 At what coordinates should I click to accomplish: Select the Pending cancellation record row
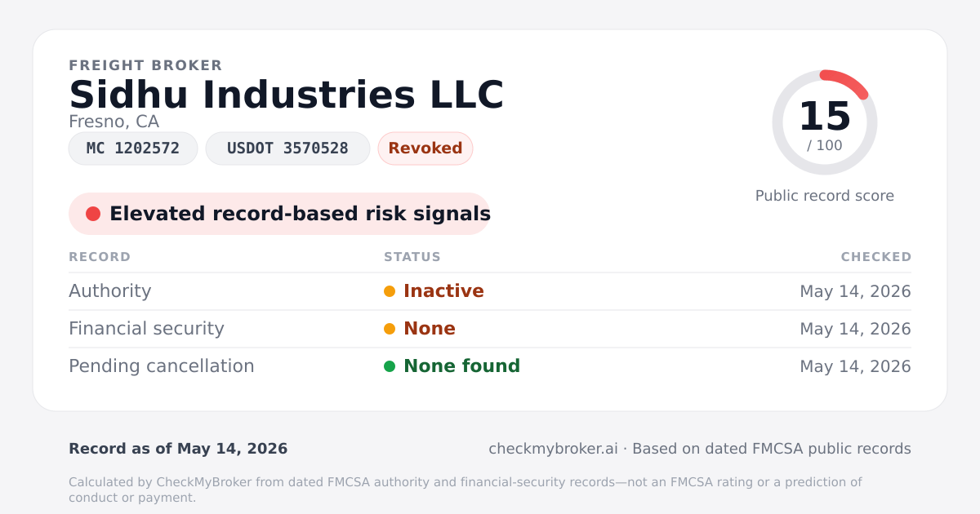[490, 366]
